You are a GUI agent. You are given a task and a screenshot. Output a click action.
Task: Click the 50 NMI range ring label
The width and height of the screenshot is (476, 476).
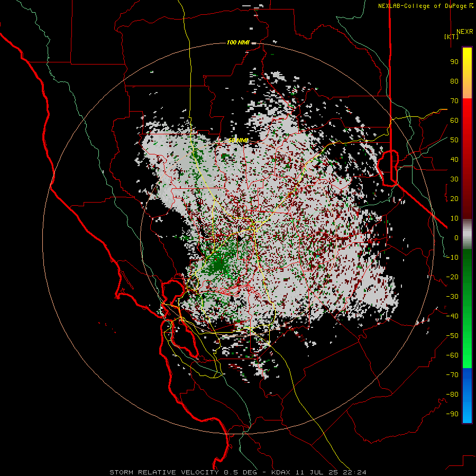239,140
